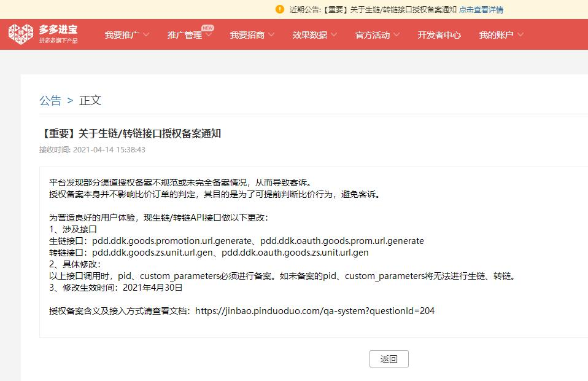Expand the 推广管理 dropdown chevron
The image size is (588, 381).
pyautogui.click(x=209, y=35)
